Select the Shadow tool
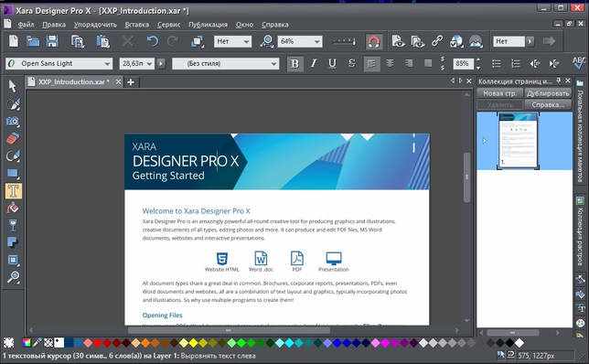Viewport: 589px width, 364px height. tap(13, 242)
